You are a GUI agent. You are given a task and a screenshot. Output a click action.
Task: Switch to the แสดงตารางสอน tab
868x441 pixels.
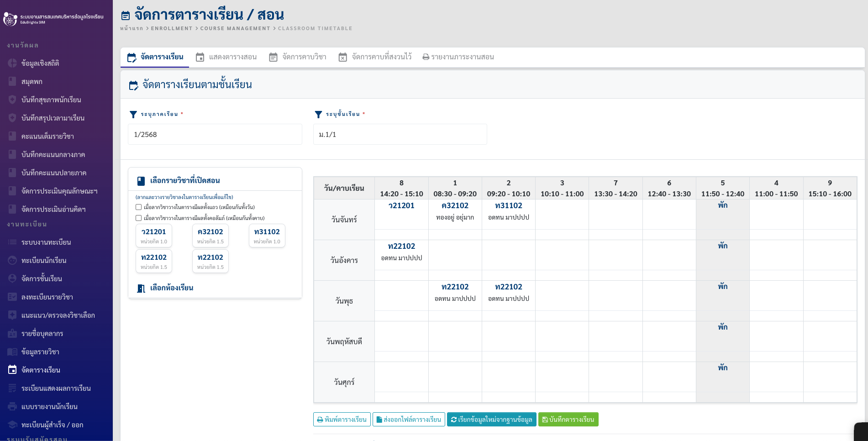[x=226, y=57]
